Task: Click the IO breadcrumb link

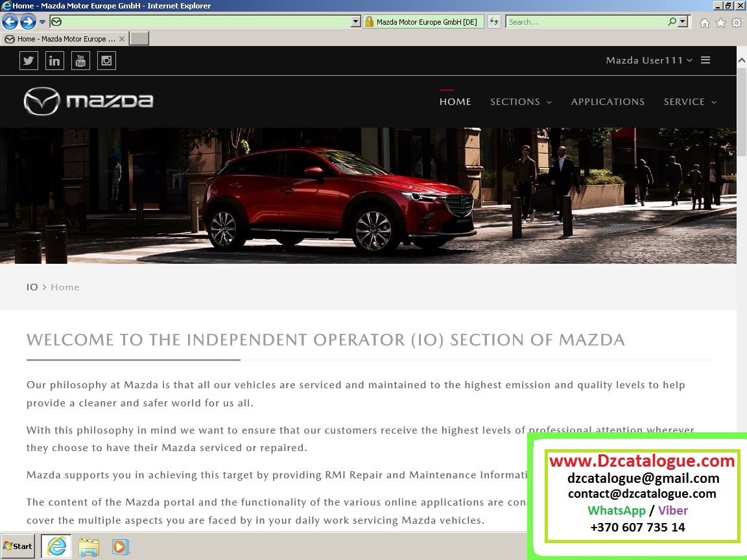Action: (32, 287)
